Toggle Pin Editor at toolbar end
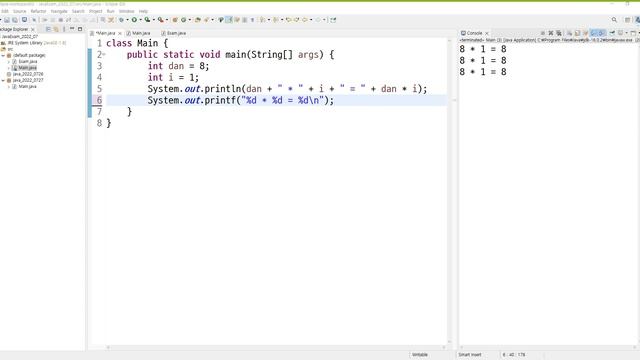 [x=333, y=20]
